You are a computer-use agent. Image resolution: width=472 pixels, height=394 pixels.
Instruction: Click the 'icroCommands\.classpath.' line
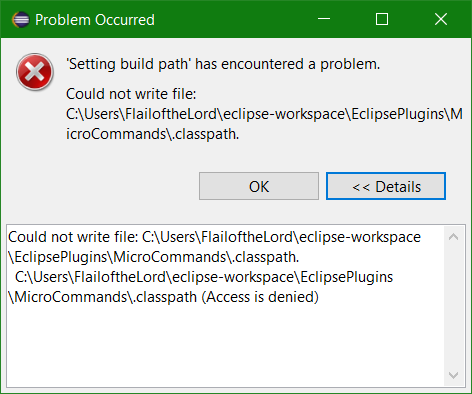pyautogui.click(x=153, y=134)
